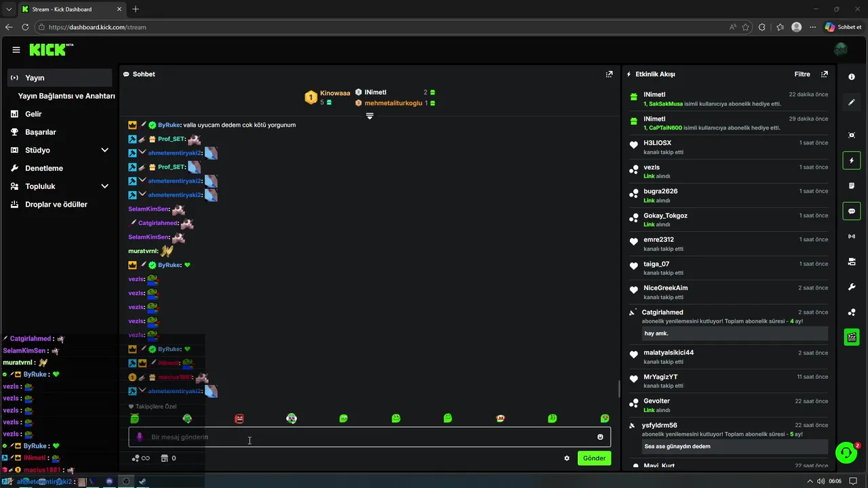Viewport: 868px width, 488px height.
Task: Click the Sohbet et Copilot button
Action: (843, 27)
